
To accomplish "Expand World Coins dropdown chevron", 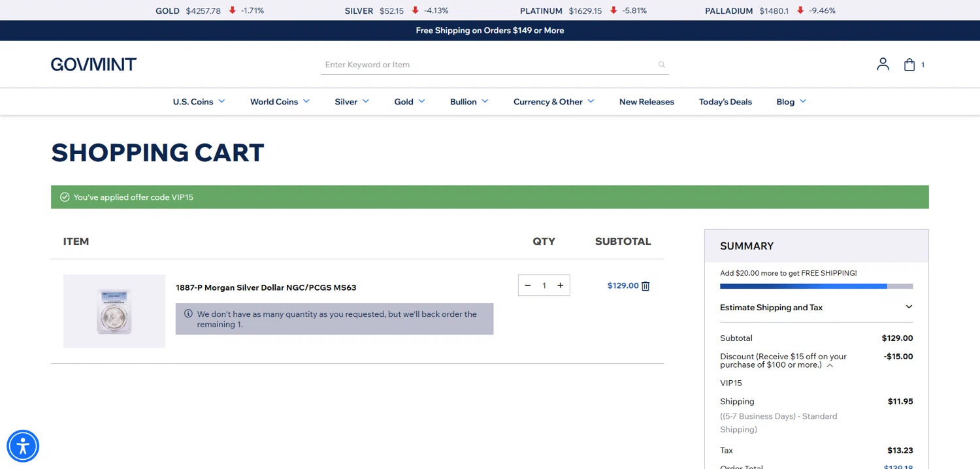I will [x=306, y=101].
